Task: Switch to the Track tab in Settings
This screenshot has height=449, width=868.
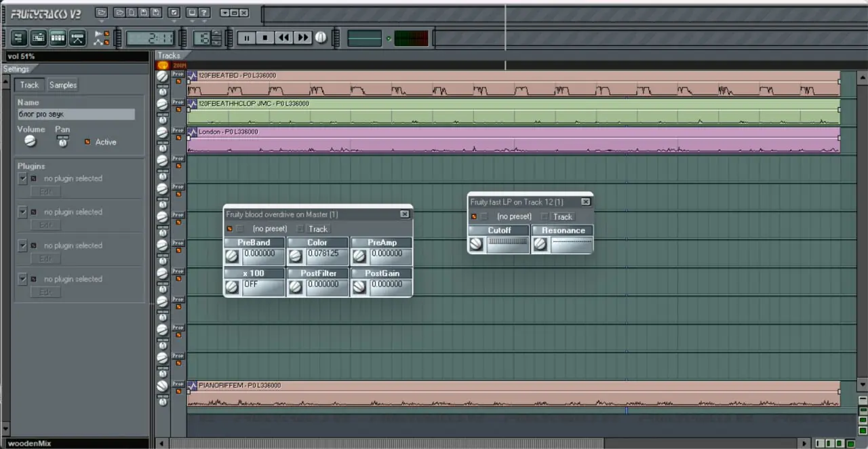Action: pyautogui.click(x=29, y=85)
